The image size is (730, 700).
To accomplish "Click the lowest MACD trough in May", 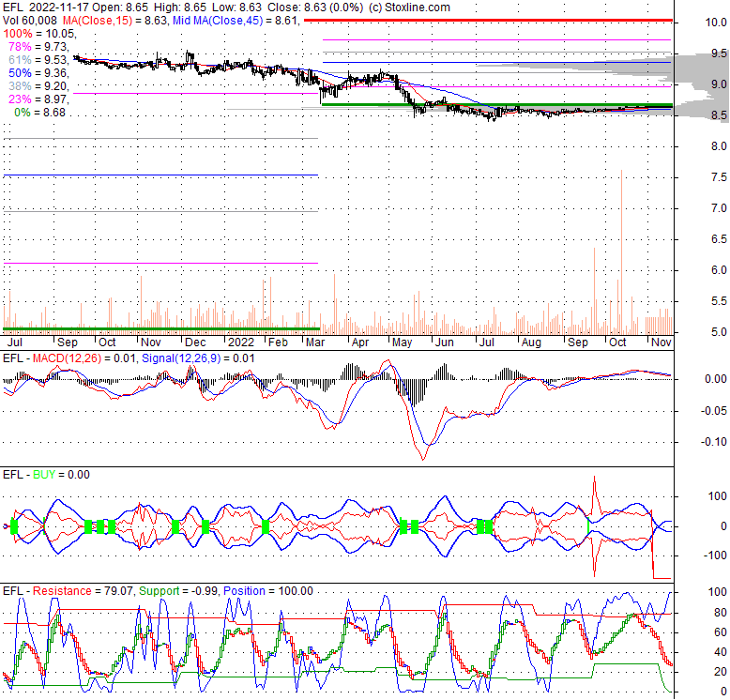I will click(x=423, y=459).
